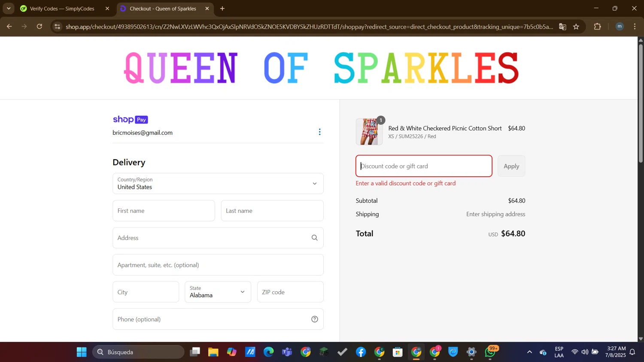This screenshot has height=362, width=644.
Task: Click the Discount code or gift card field
Action: coord(424,166)
